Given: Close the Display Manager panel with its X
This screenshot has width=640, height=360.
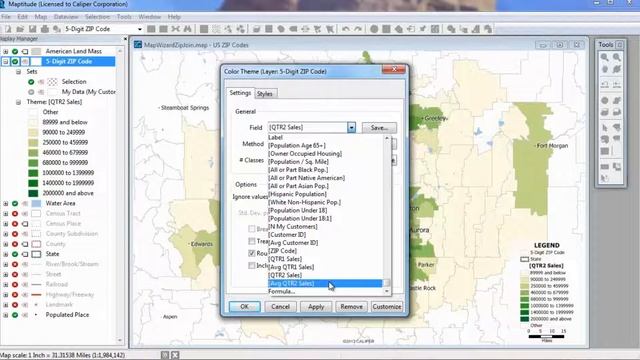Looking at the screenshot, I should tap(125, 39).
